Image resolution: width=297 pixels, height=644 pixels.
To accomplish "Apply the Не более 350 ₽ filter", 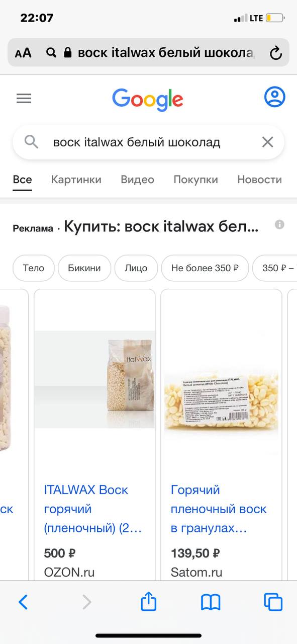I will pyautogui.click(x=205, y=268).
